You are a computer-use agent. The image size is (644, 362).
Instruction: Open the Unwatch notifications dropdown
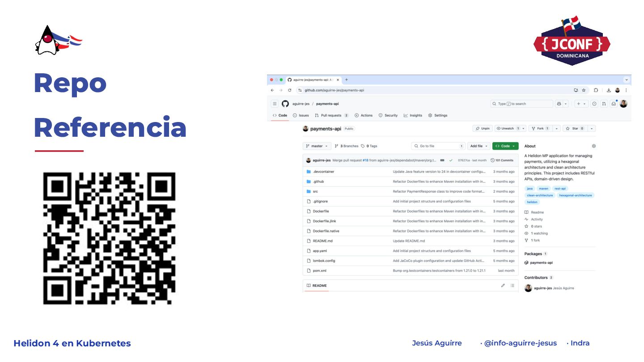[x=511, y=128]
